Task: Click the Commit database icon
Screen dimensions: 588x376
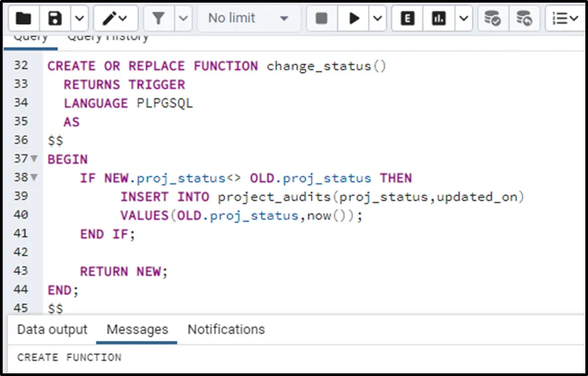Action: 492,19
